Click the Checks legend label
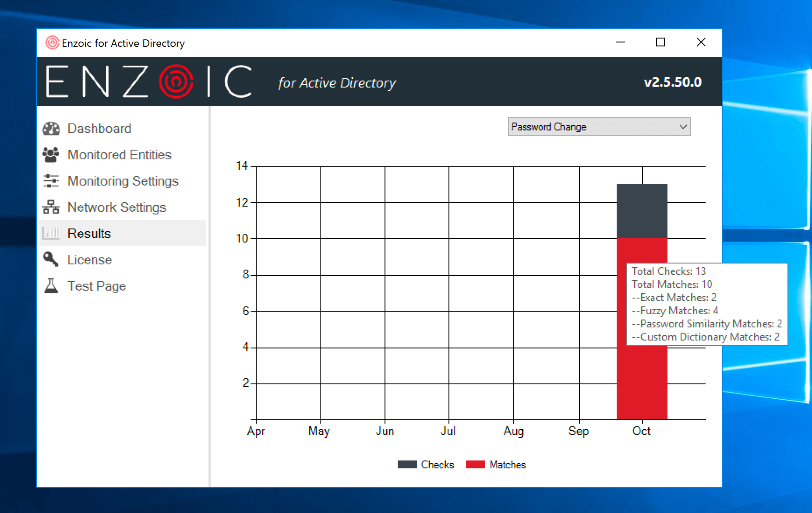 point(438,464)
